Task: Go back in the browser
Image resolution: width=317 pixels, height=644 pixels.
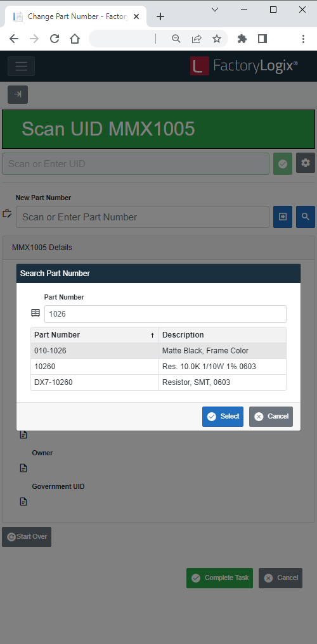Action: click(x=14, y=39)
